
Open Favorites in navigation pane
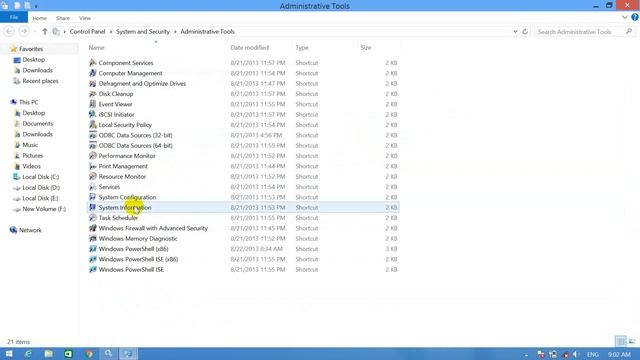click(31, 49)
